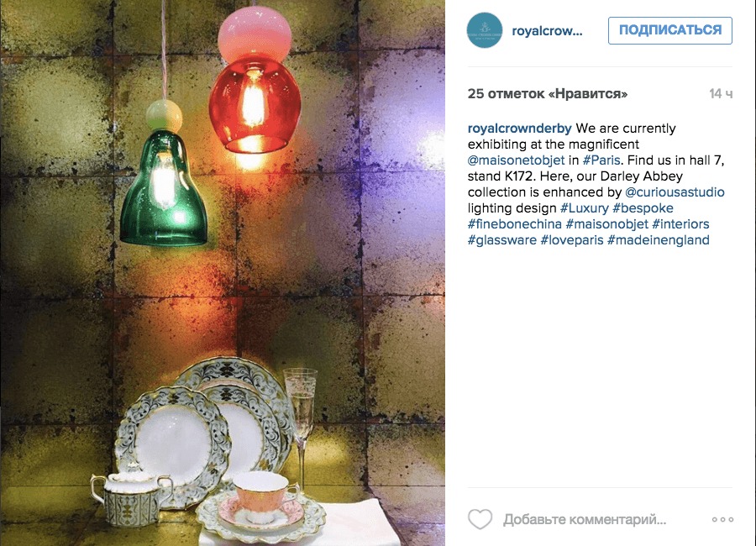Click the ПОДПИСАТЬСЯ follow button

(670, 30)
